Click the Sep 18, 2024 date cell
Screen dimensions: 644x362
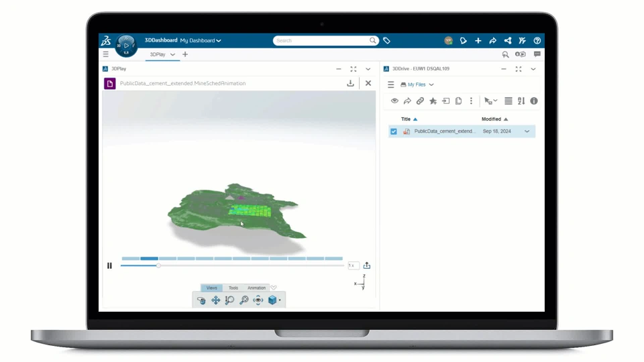497,131
